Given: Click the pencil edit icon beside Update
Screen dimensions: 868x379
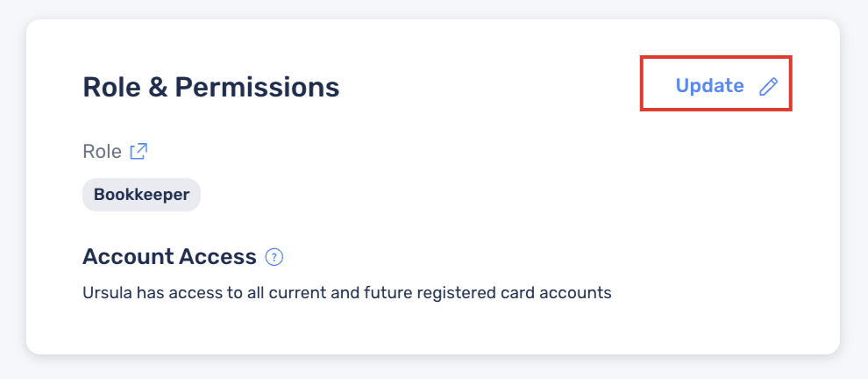Looking at the screenshot, I should pos(768,87).
